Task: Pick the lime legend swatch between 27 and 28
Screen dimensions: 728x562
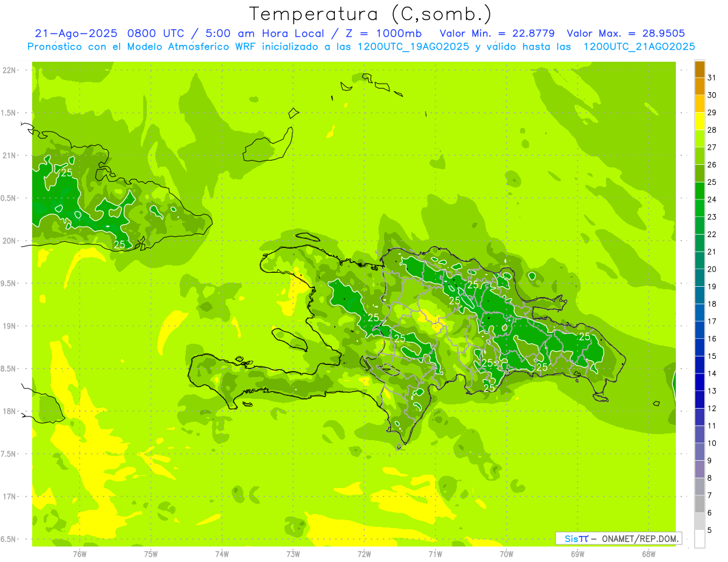Action: tap(699, 139)
